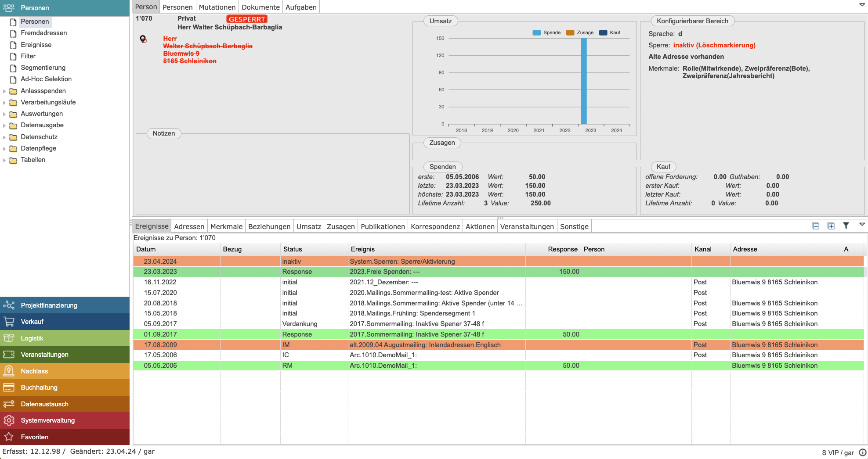
Task: Open the Korrespondenz tab
Action: 435,226
